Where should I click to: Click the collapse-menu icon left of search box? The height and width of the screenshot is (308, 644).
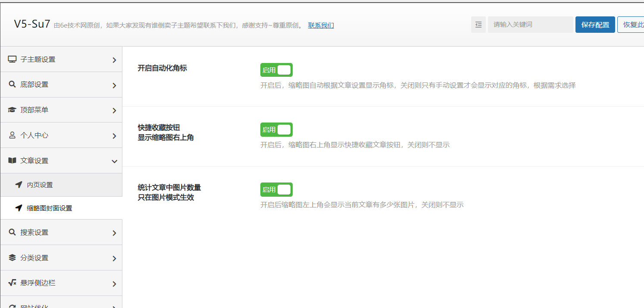coord(478,25)
